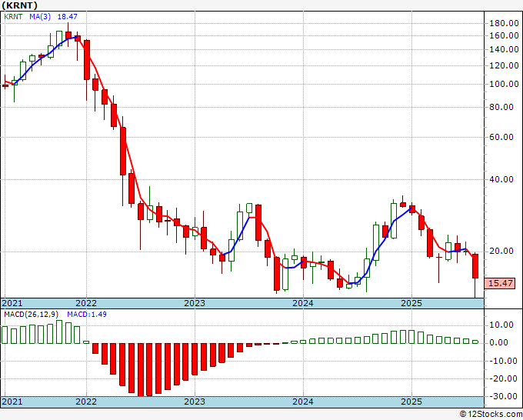Click the 40.00 price axis label
The width and height of the screenshot is (523, 420).
pos(501,179)
